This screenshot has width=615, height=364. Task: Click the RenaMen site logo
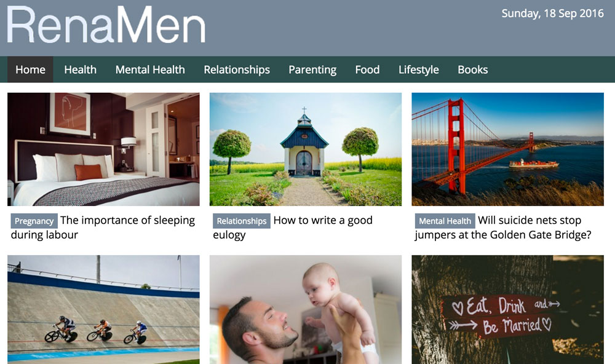click(106, 25)
